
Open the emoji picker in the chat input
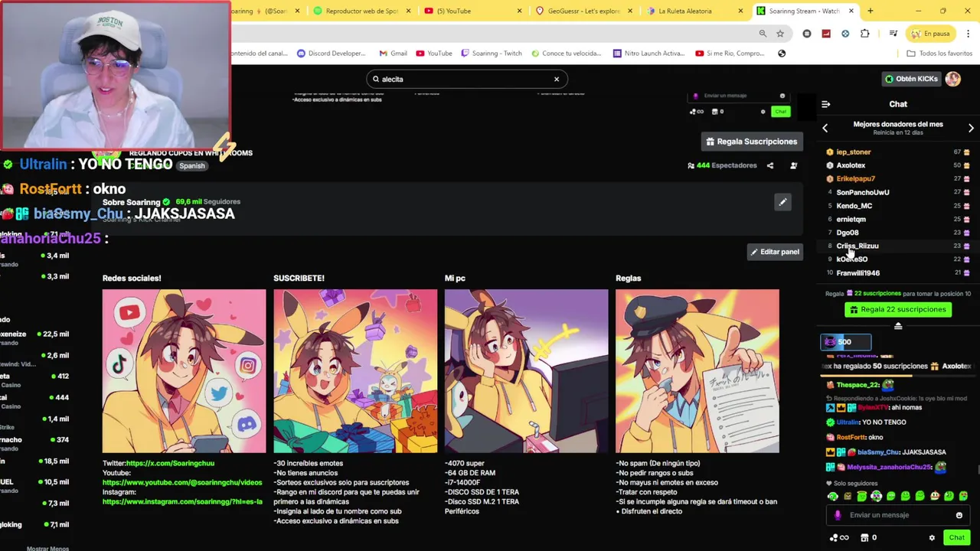(x=959, y=515)
